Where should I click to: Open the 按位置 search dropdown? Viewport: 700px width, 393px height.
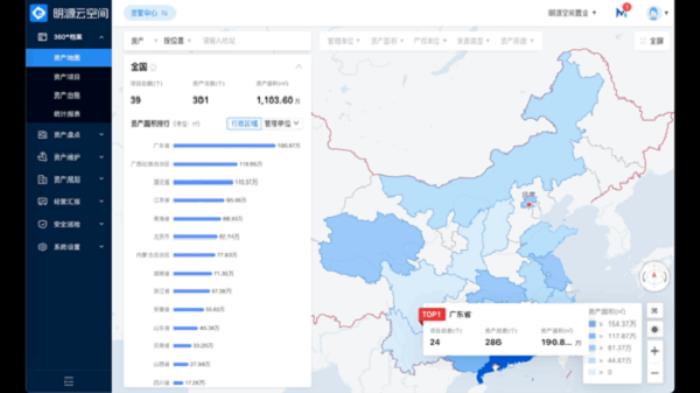click(x=177, y=41)
